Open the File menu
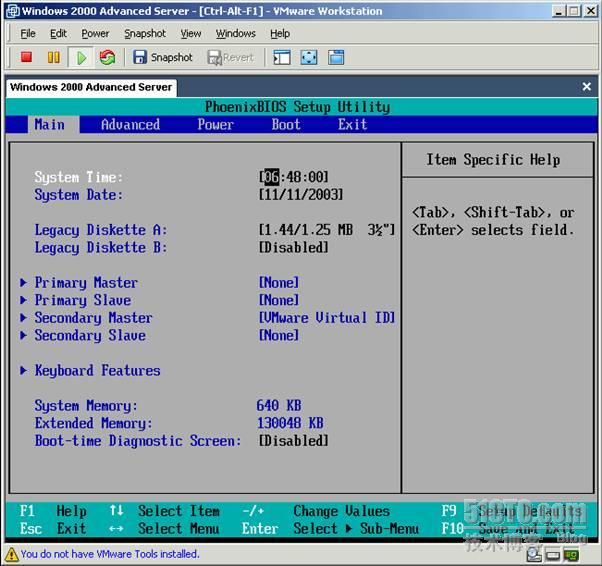Viewport: 602px width, 566px height. tap(28, 34)
